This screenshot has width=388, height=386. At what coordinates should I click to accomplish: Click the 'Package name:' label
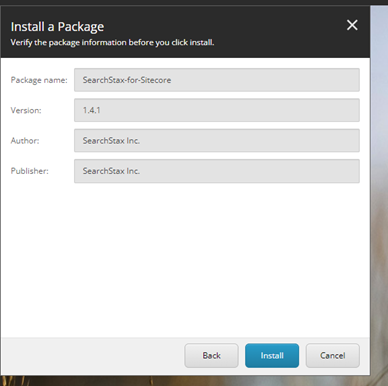click(x=39, y=80)
